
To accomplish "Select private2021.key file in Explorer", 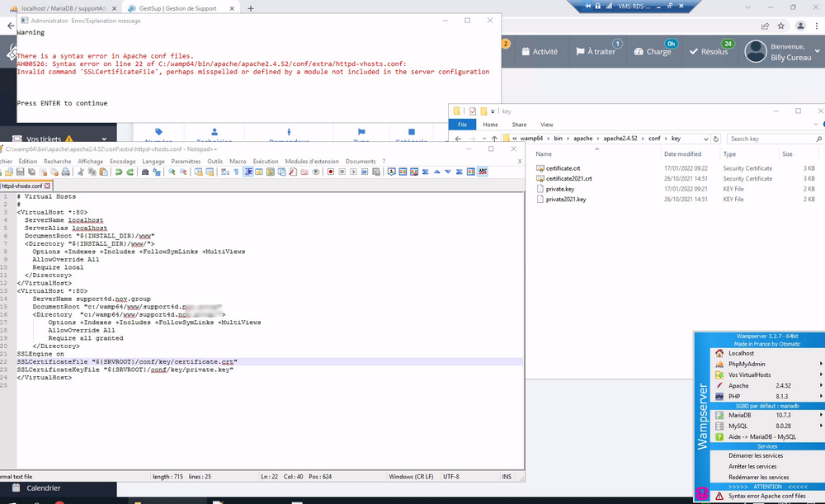I will [x=565, y=200].
